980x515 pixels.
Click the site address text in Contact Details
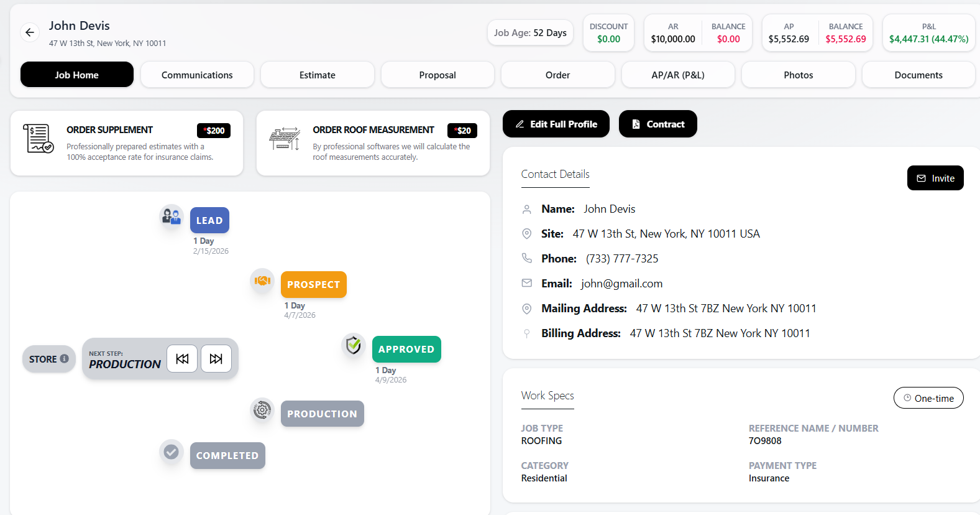coord(666,234)
